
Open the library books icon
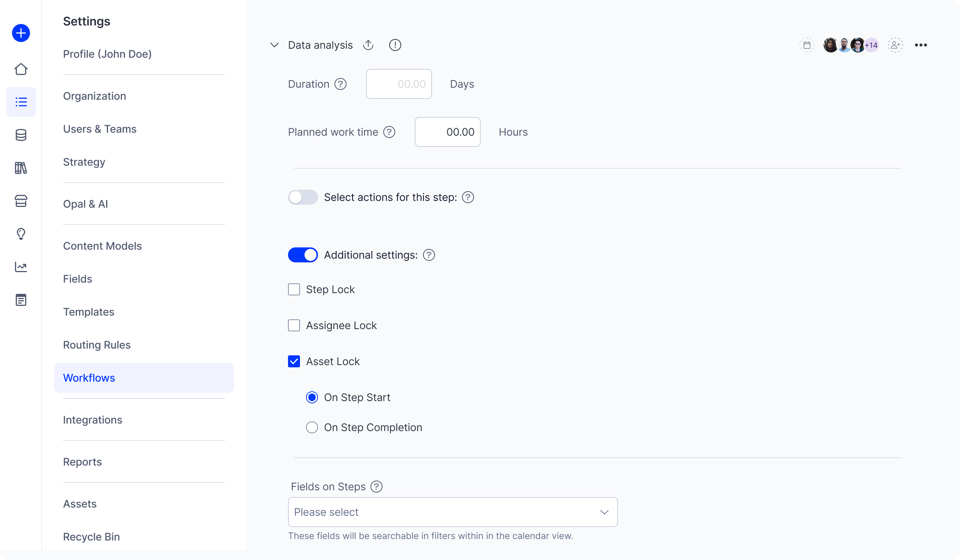pyautogui.click(x=21, y=168)
